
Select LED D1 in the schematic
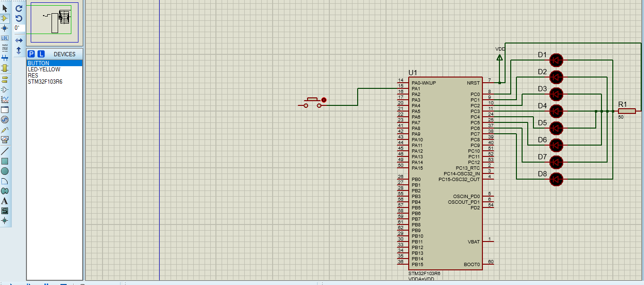557,60
